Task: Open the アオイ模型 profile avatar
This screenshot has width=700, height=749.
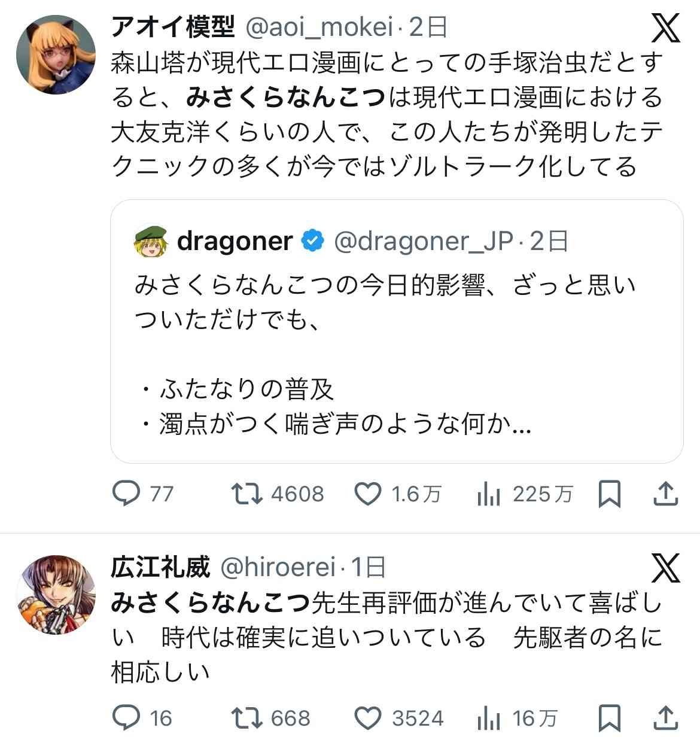Action: (x=56, y=54)
